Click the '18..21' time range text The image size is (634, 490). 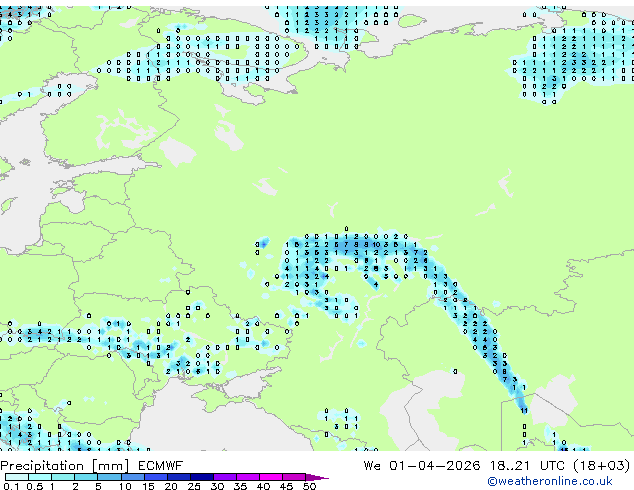pos(509,466)
